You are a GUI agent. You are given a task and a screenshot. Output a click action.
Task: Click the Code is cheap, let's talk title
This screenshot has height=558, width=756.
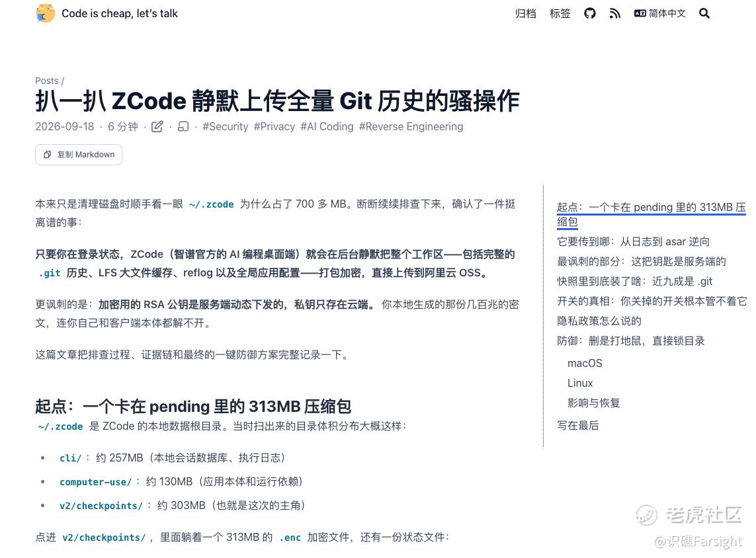(120, 13)
